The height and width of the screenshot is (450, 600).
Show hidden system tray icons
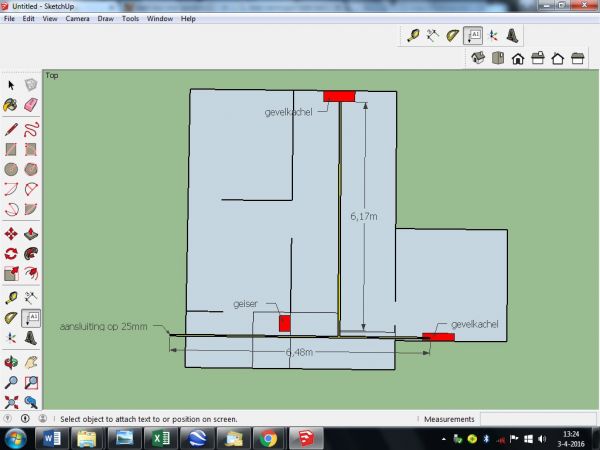pyautogui.click(x=444, y=439)
